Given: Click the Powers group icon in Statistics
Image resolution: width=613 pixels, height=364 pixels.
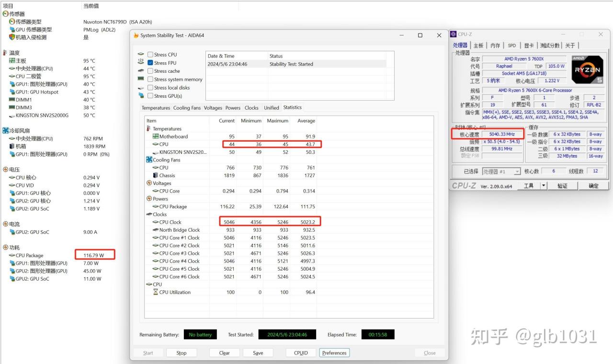Looking at the screenshot, I should pos(149,199).
